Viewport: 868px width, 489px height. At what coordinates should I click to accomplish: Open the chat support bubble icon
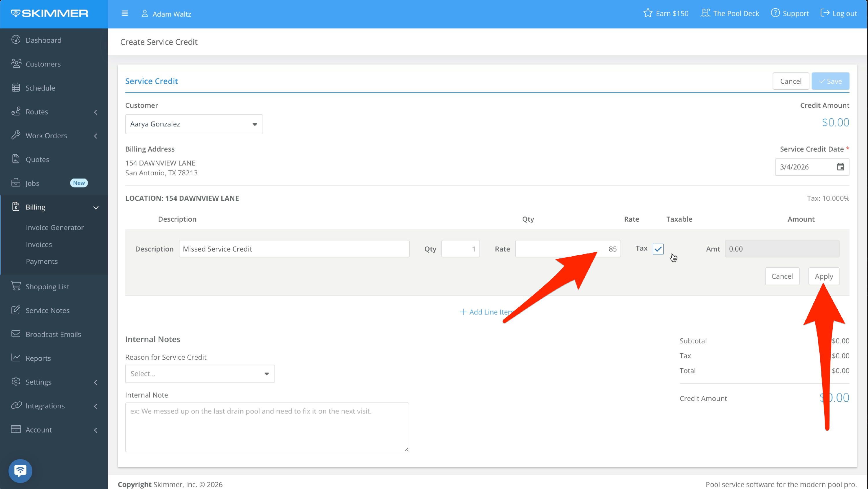click(20, 470)
